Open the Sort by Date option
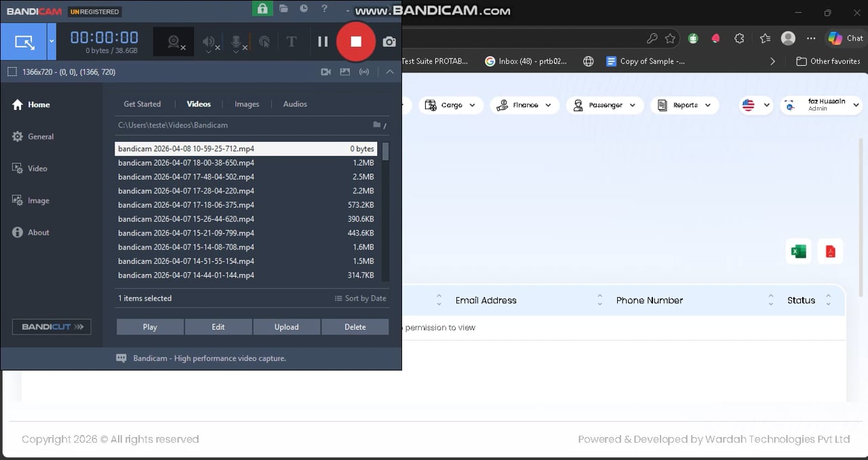The height and width of the screenshot is (460, 868). 360,299
